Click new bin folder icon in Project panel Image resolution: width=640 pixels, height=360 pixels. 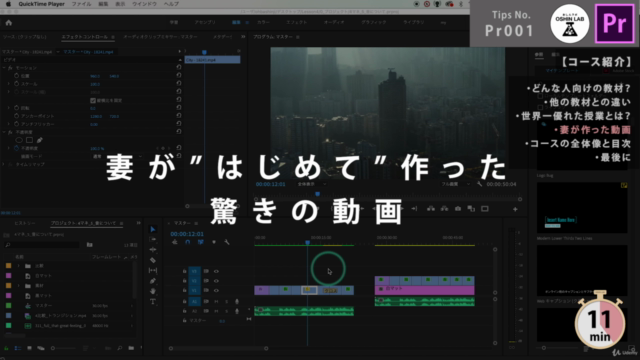(x=131, y=348)
